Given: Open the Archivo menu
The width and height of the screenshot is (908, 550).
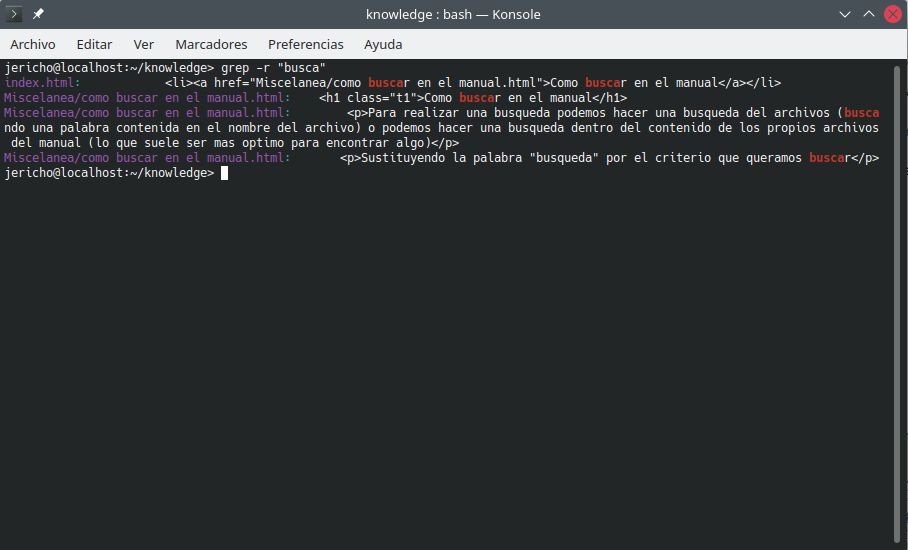Looking at the screenshot, I should click(33, 44).
